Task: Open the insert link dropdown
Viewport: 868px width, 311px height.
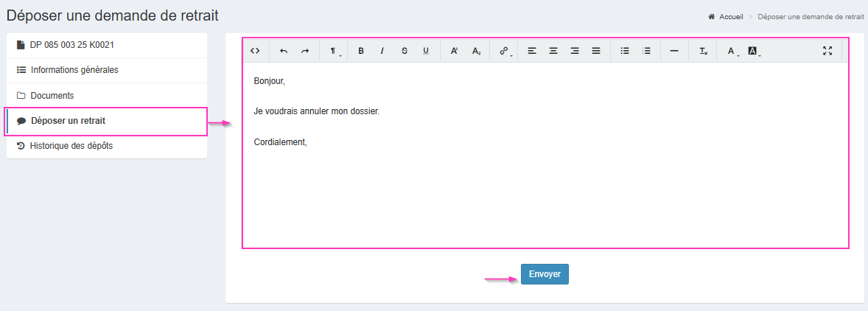Action: click(x=505, y=51)
